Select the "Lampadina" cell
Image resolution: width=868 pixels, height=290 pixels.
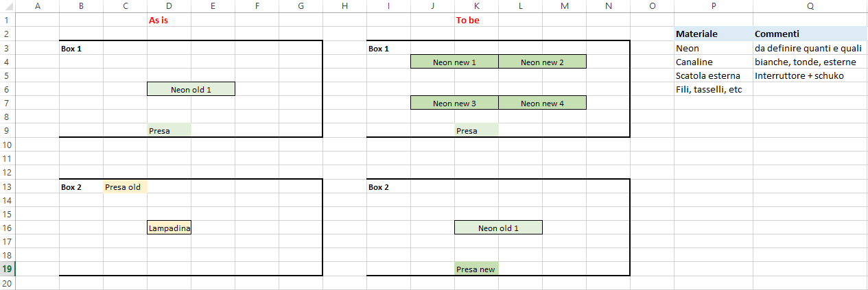[x=169, y=228]
